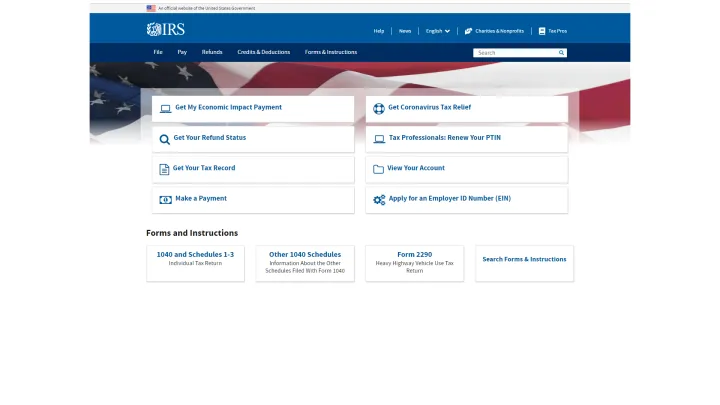Click the US flag icon in the top banner
Image resolution: width=720 pixels, height=405 pixels.
click(151, 8)
